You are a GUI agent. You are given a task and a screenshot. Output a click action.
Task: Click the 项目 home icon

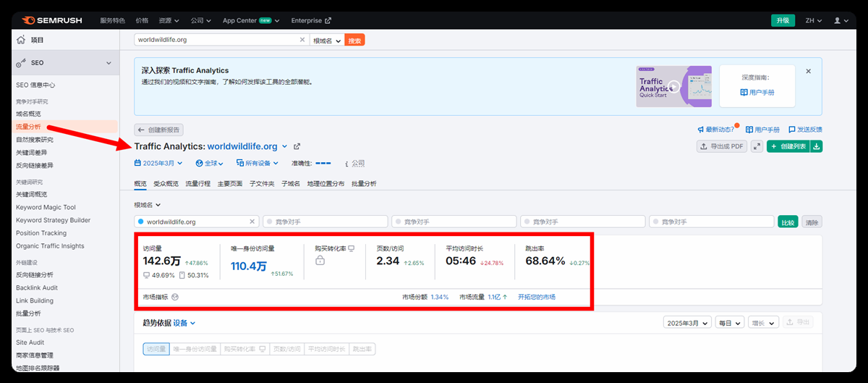point(21,40)
